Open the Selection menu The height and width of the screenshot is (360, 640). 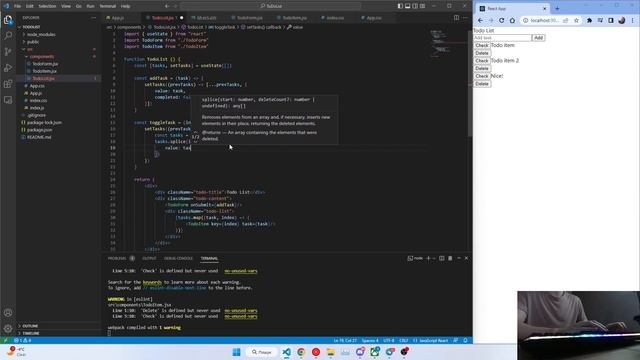(x=47, y=6)
